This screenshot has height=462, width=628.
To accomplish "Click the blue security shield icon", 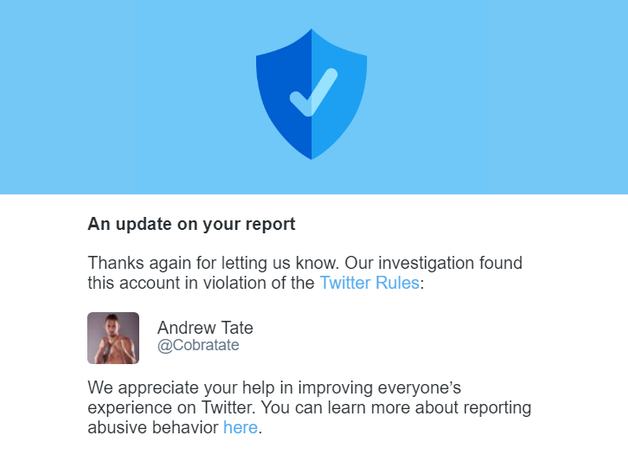I will (x=311, y=94).
